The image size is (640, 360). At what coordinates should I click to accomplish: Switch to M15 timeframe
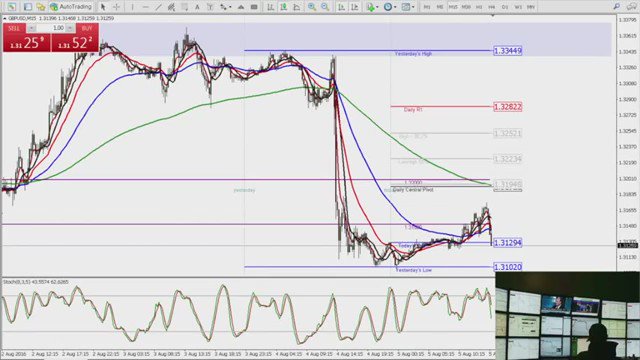click(x=453, y=7)
